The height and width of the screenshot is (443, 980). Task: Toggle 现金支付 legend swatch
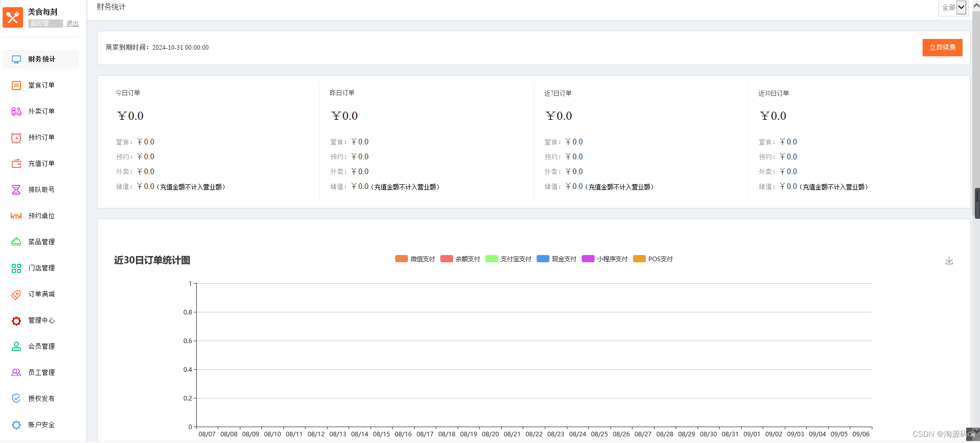(543, 259)
